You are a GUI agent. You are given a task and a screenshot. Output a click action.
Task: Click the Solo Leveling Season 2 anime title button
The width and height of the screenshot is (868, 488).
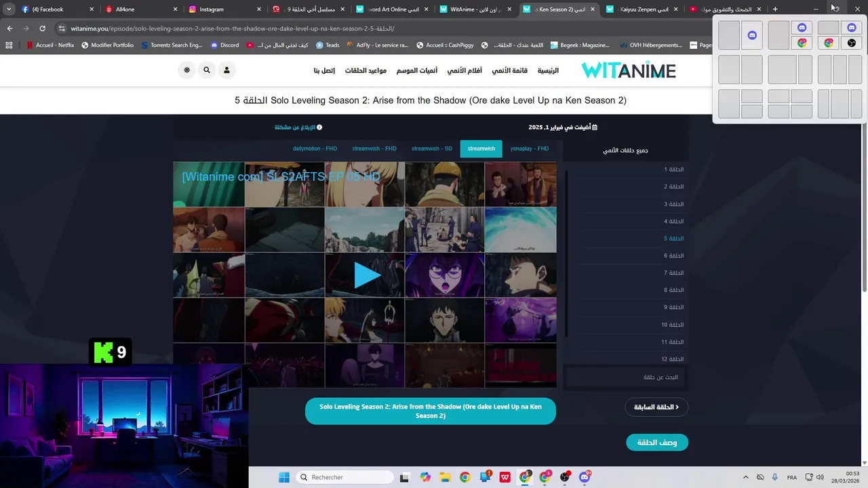point(431,411)
